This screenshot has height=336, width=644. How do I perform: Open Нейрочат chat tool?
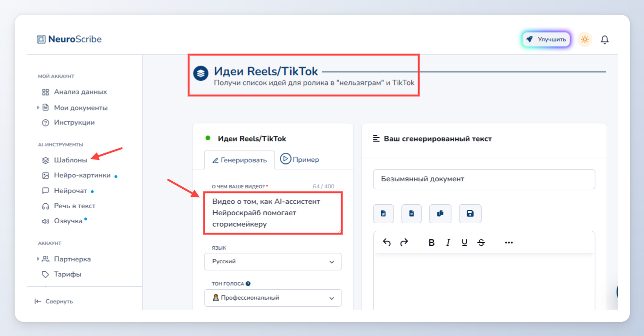tap(70, 191)
